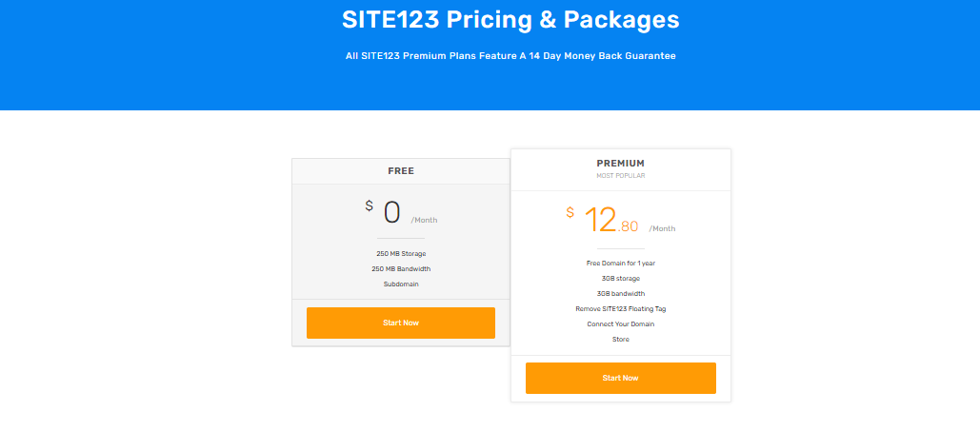Click Free Domain for 1 year feature
Screen dimensions: 980x431
(620, 263)
